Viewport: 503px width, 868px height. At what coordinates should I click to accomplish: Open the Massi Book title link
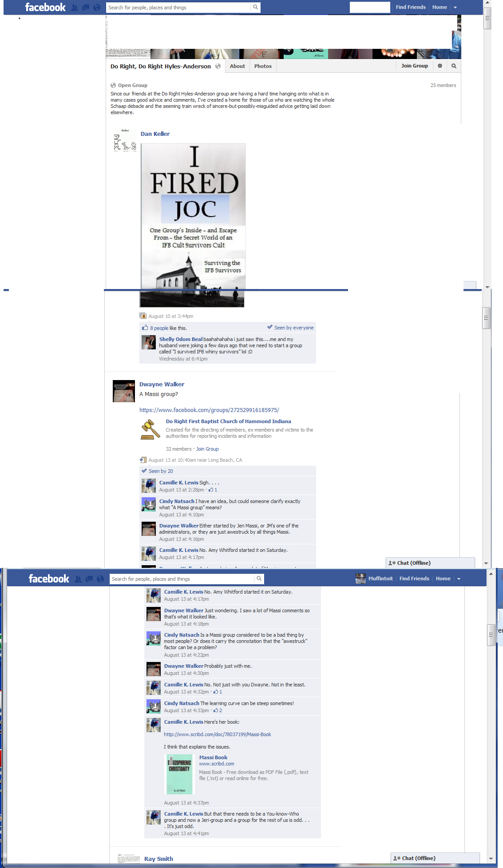pos(213,757)
